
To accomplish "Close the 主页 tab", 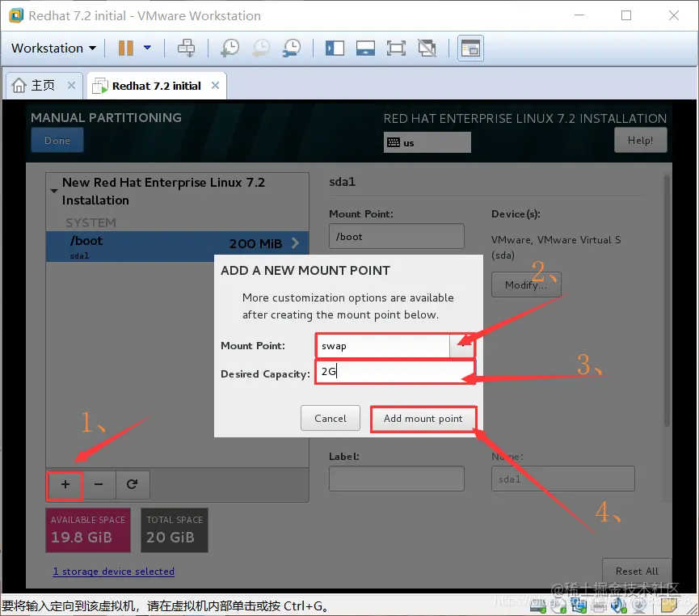I will tap(71, 85).
